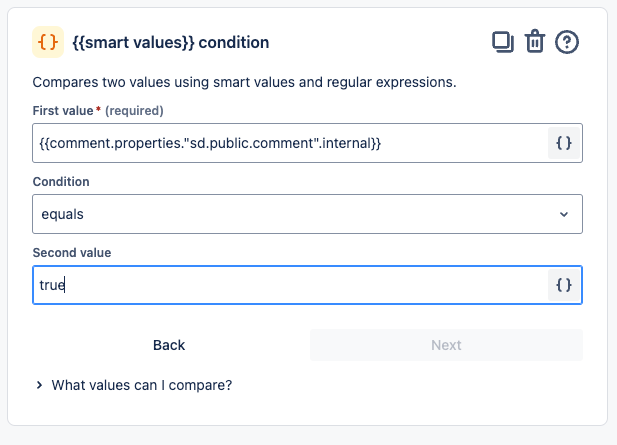Click the "Compares two values" description text
The height and width of the screenshot is (445, 617).
pos(244,82)
